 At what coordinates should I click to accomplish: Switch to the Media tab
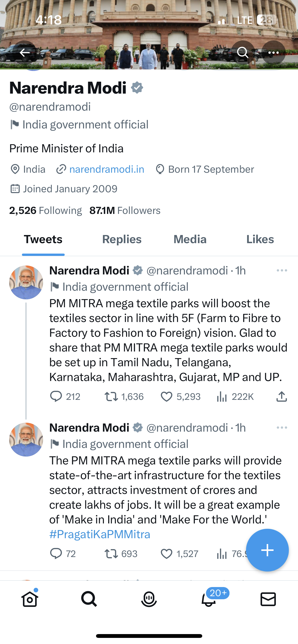190,239
